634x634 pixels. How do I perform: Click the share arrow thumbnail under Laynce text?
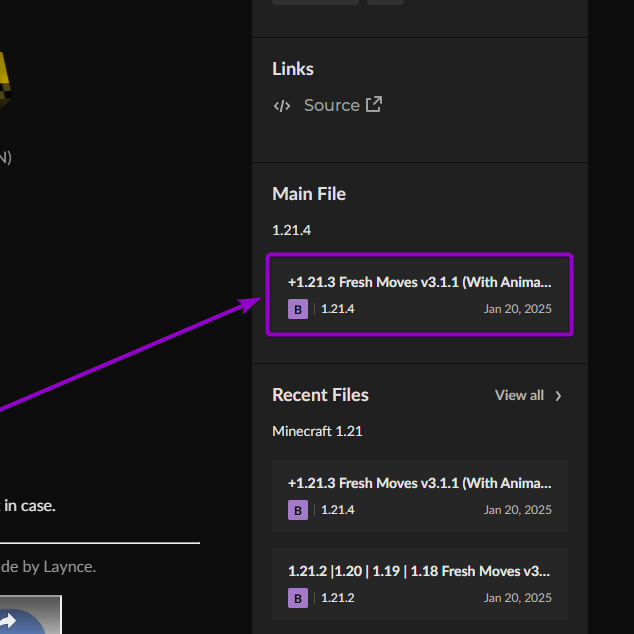click(x=28, y=615)
